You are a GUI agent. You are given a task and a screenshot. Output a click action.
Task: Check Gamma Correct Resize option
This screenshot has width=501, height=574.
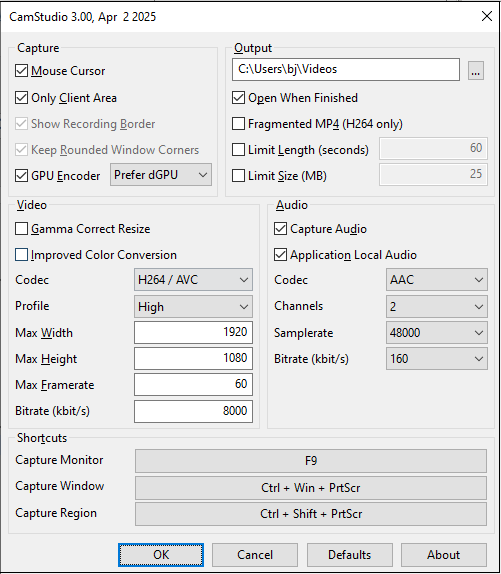[22, 229]
